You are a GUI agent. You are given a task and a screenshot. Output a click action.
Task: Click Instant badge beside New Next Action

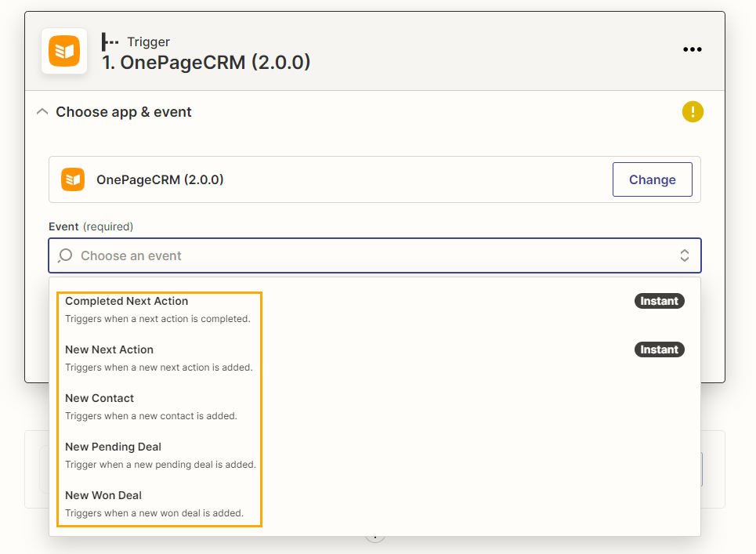pyautogui.click(x=659, y=349)
